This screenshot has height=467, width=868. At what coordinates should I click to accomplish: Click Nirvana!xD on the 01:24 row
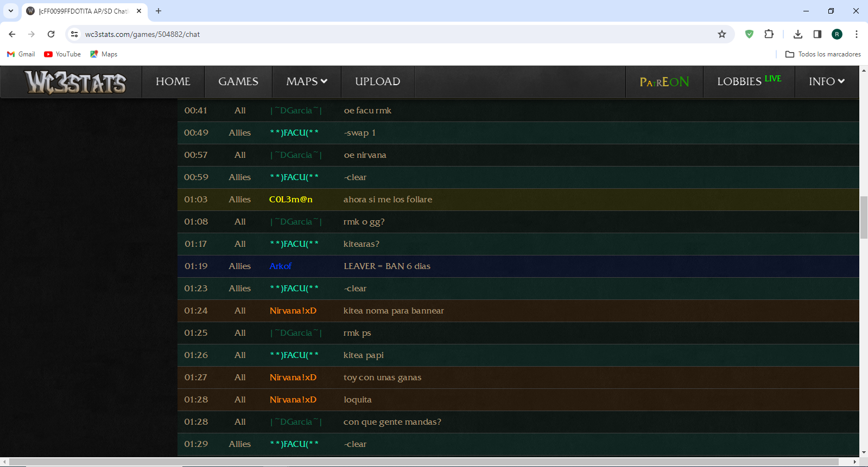293,311
